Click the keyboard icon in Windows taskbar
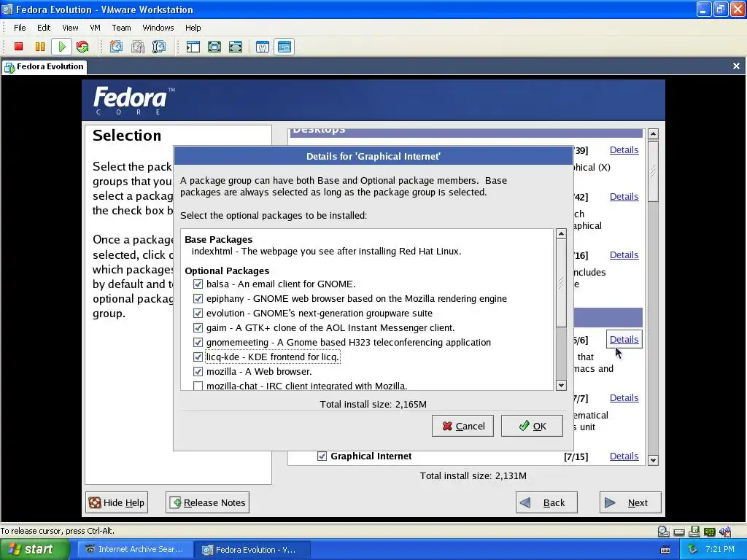Viewport: 747px width, 560px height. point(665,550)
